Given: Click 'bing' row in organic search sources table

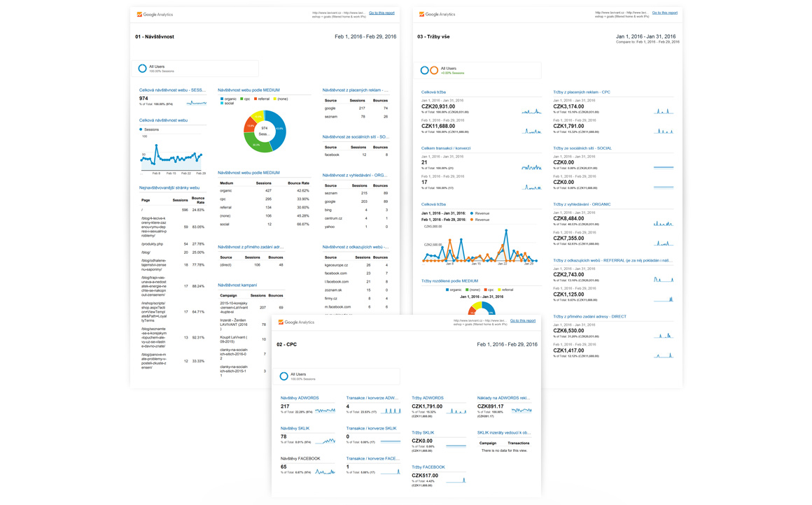Looking at the screenshot, I should 356,210.
